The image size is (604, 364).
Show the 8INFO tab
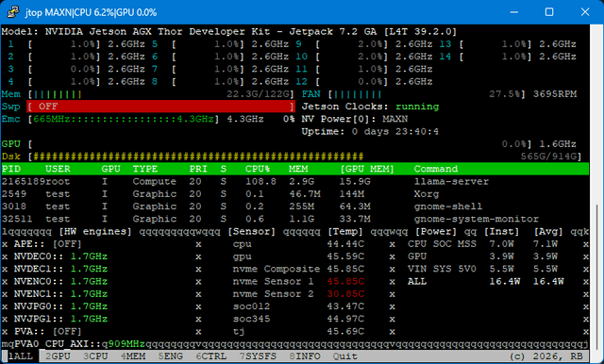point(305,356)
